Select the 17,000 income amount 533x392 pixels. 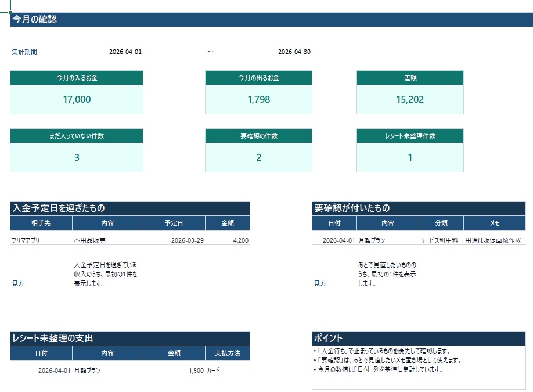tap(76, 99)
